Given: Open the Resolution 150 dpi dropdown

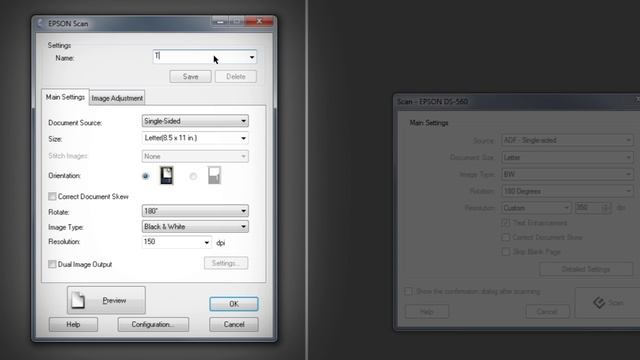Looking at the screenshot, I should point(176,242).
